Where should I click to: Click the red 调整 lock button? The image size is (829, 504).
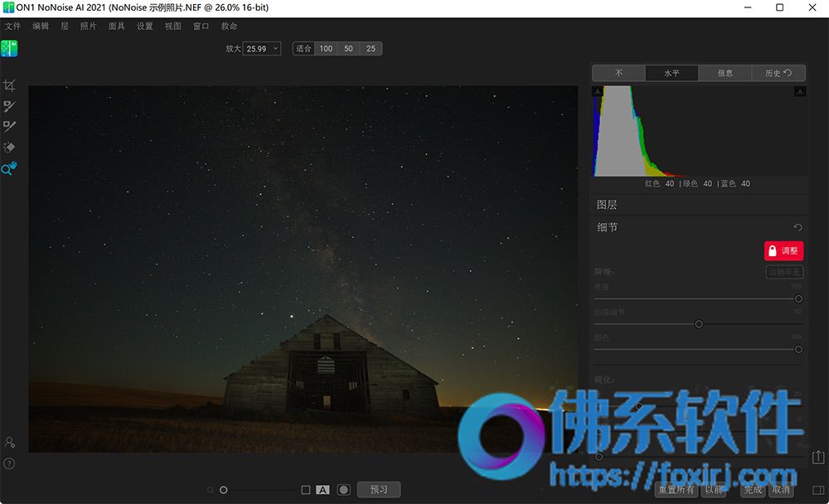click(783, 250)
